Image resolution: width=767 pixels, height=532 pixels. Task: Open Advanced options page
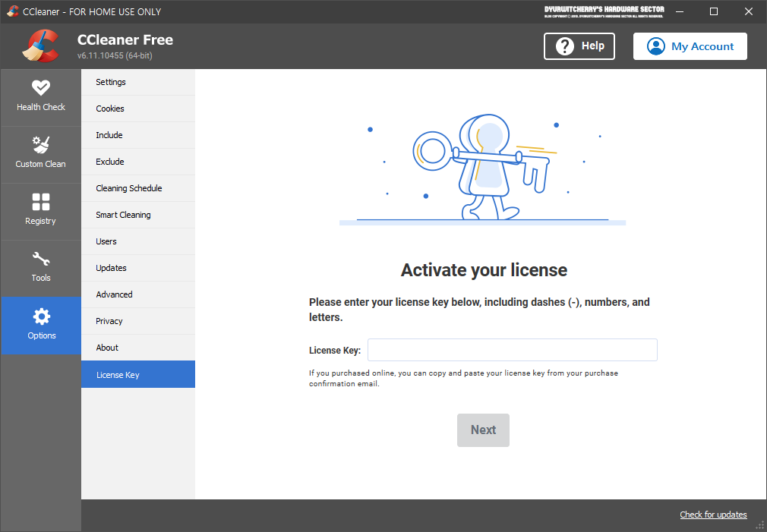[x=138, y=294]
